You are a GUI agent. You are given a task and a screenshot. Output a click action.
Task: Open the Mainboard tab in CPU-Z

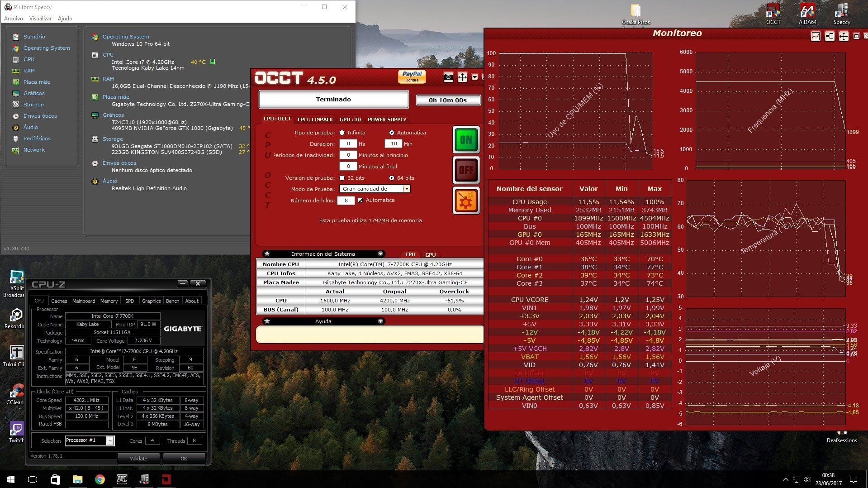coord(84,301)
